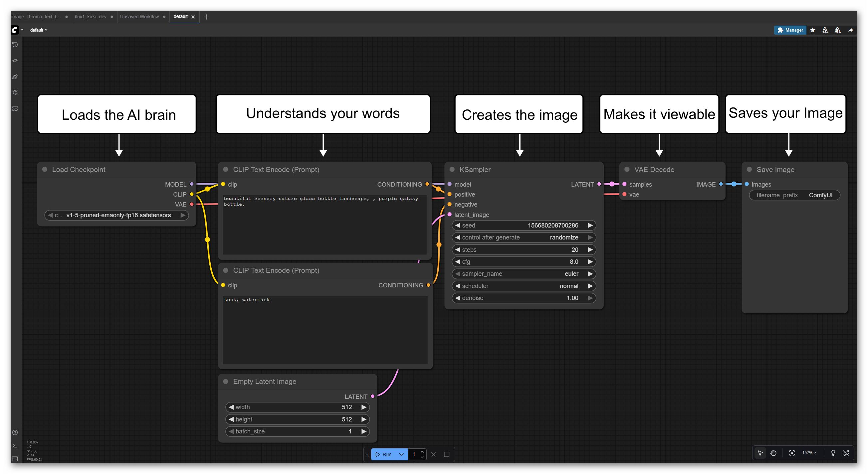The height and width of the screenshot is (474, 868).
Task: Close the default workflow tab
Action: pyautogui.click(x=193, y=17)
